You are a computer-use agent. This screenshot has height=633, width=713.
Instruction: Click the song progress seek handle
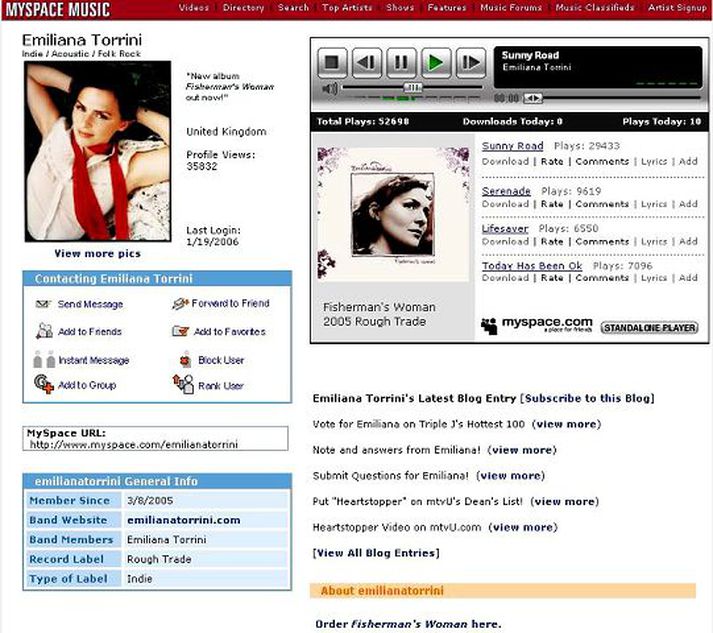click(532, 98)
